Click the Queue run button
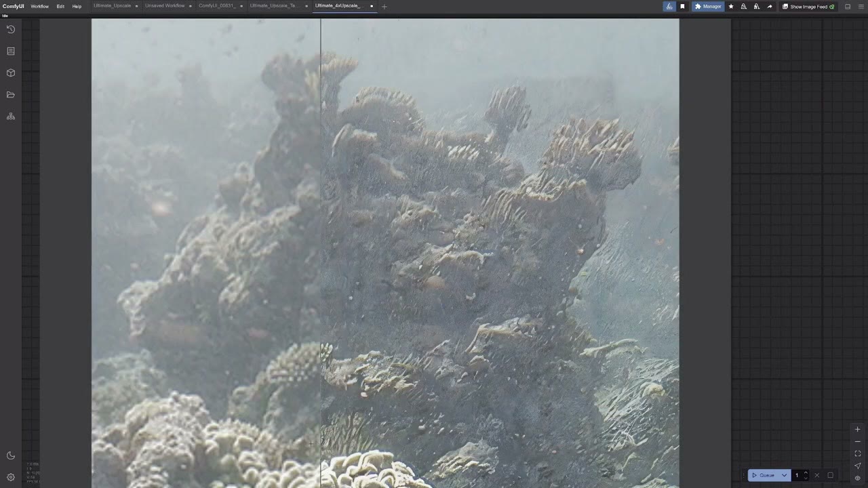This screenshot has height=488, width=868. coord(764,475)
